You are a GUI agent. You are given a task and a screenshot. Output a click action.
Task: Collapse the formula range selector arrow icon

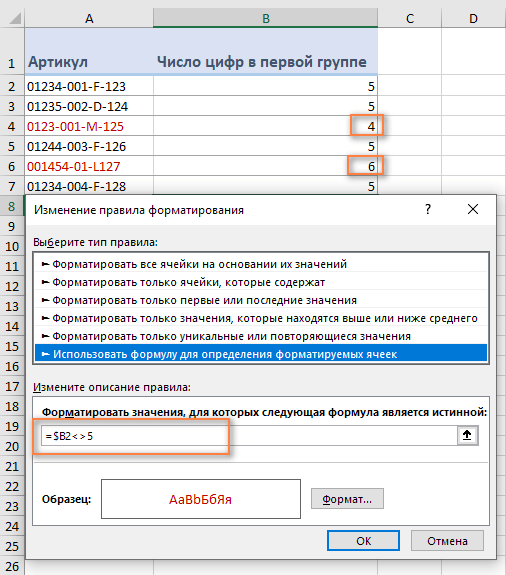point(467,435)
